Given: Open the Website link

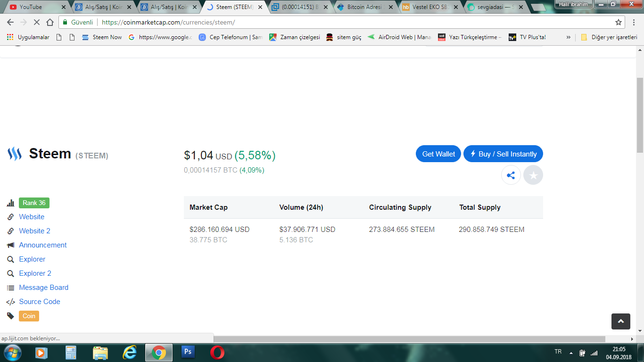Looking at the screenshot, I should tap(32, 217).
